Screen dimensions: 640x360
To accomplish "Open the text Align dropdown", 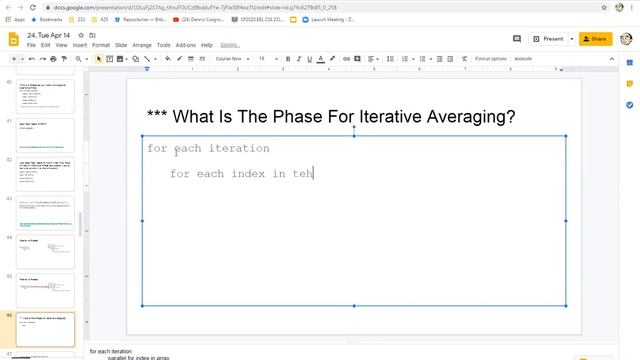I will click(x=373, y=59).
